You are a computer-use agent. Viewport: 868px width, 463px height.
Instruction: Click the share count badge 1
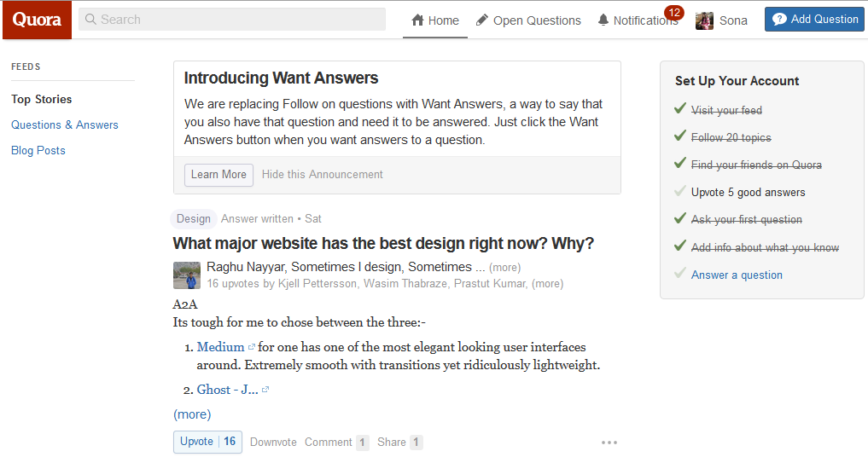pos(417,443)
